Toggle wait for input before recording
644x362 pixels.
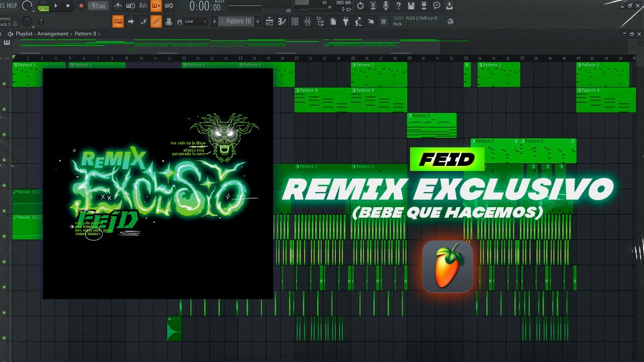coord(131,6)
